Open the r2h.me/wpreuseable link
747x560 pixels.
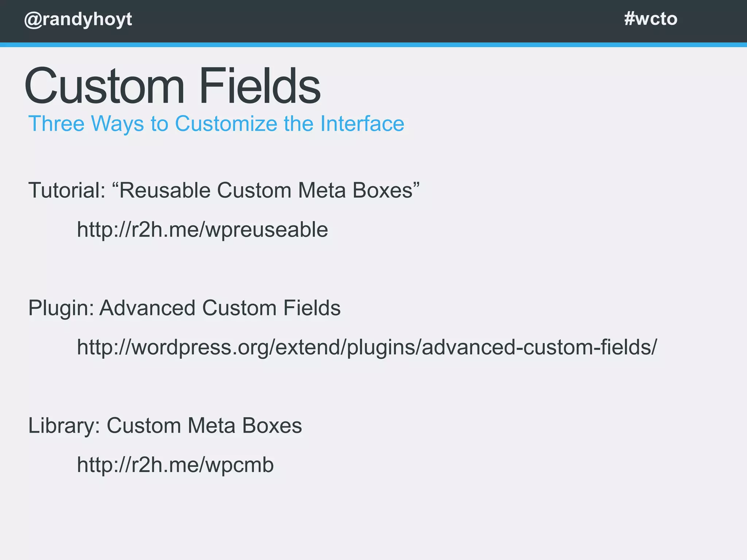tap(202, 230)
